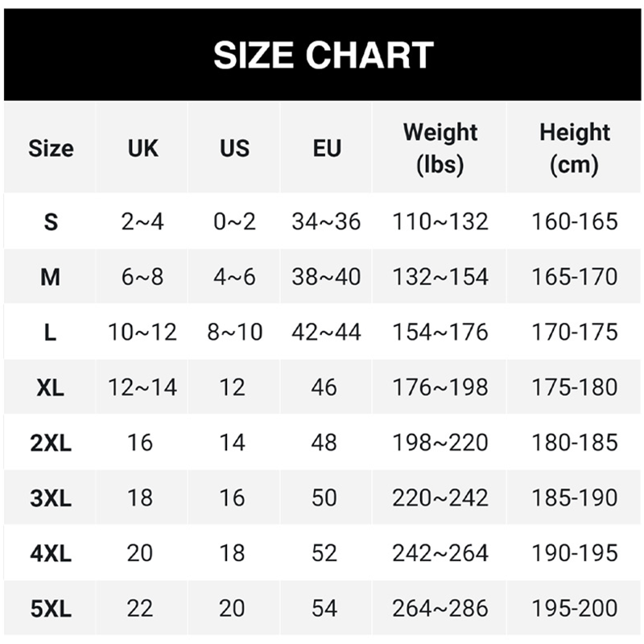Click the SIZE CHART title banner
Screen dimensions: 644x644
tap(323, 55)
